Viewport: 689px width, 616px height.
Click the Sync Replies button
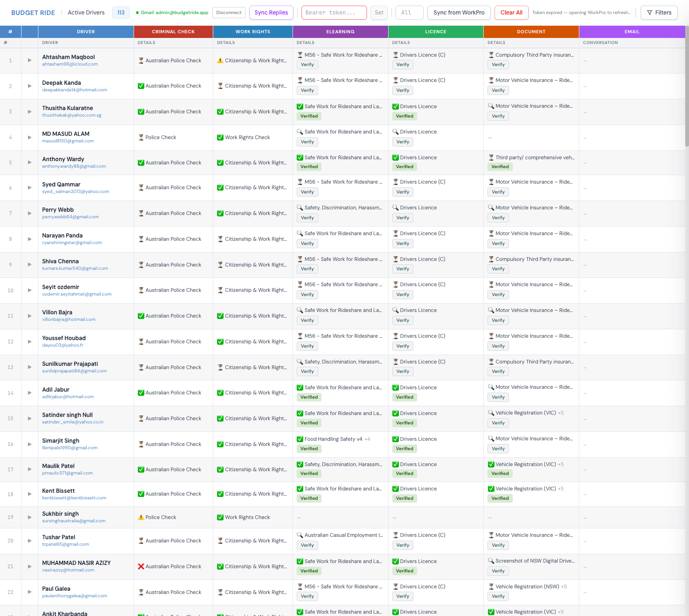pos(271,13)
